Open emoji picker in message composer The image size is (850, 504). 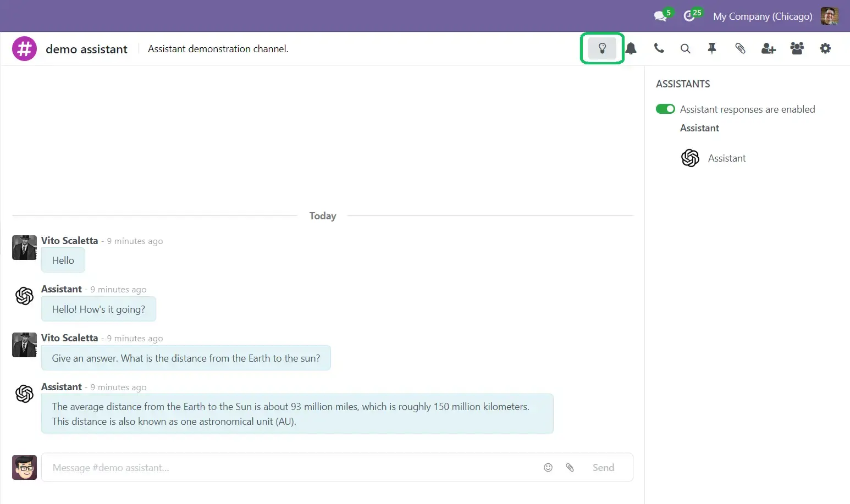(548, 467)
